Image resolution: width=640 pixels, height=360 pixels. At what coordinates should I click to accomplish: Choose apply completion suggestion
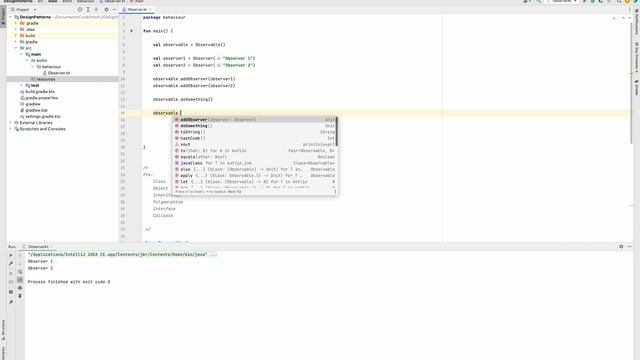pos(255,176)
